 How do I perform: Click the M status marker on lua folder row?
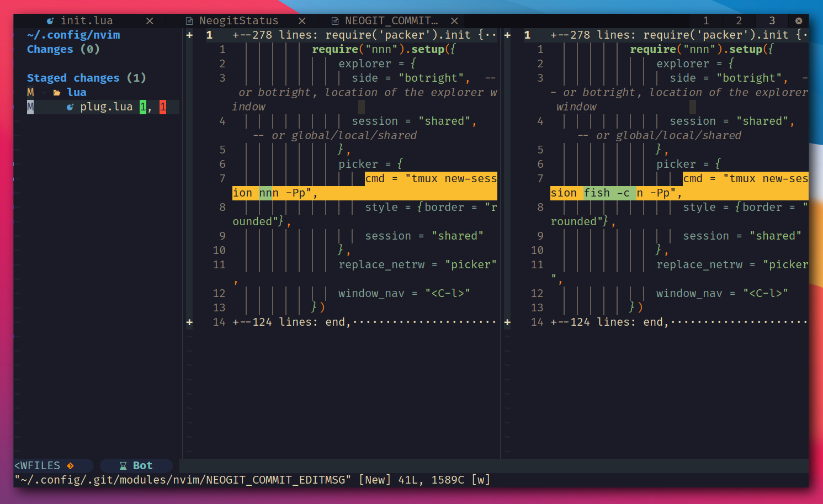[30, 93]
